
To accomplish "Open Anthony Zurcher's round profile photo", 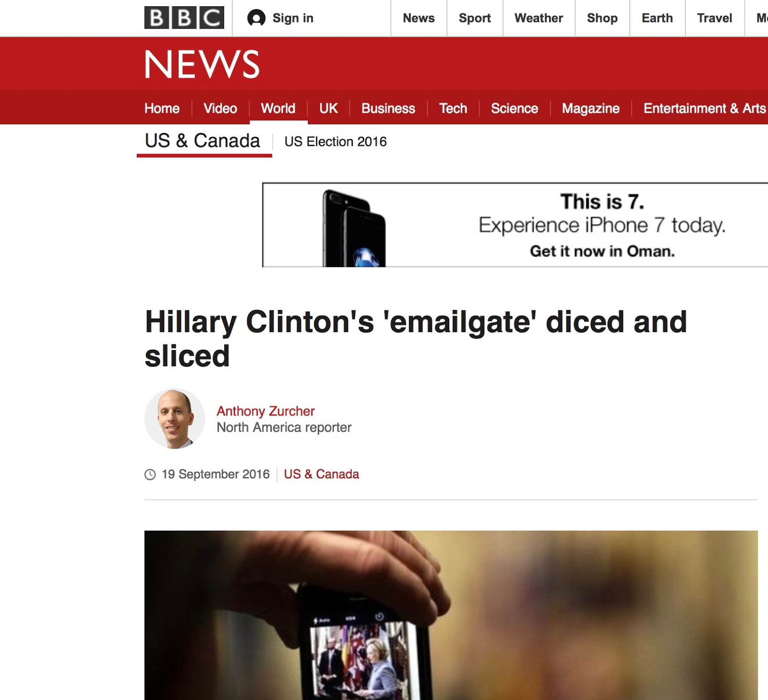I will (175, 419).
